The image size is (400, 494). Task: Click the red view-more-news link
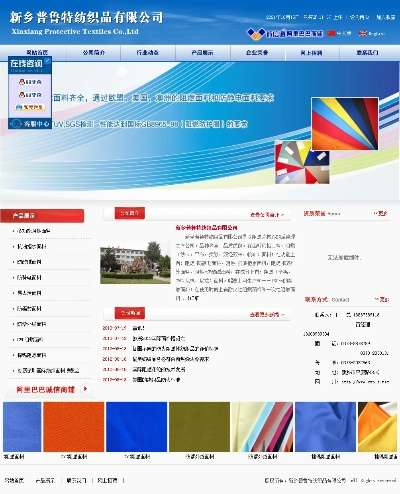click(267, 314)
